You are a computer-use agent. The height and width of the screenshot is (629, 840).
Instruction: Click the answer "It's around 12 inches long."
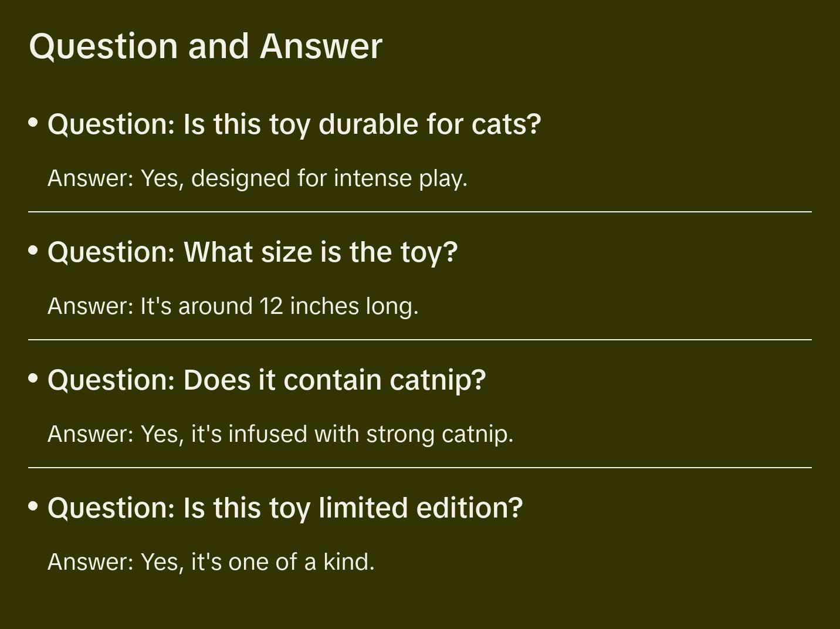pos(233,306)
